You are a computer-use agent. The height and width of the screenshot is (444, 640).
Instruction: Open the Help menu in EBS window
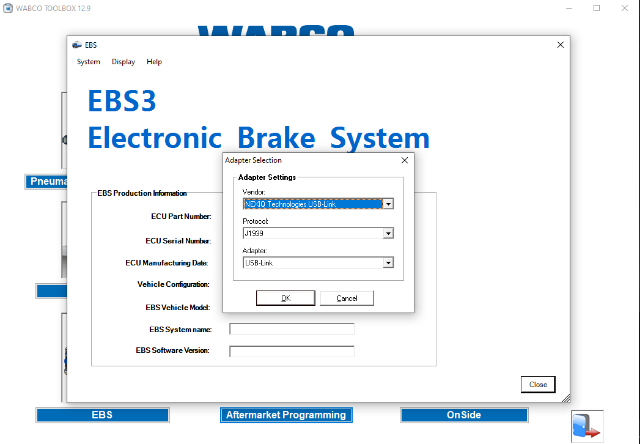[154, 62]
